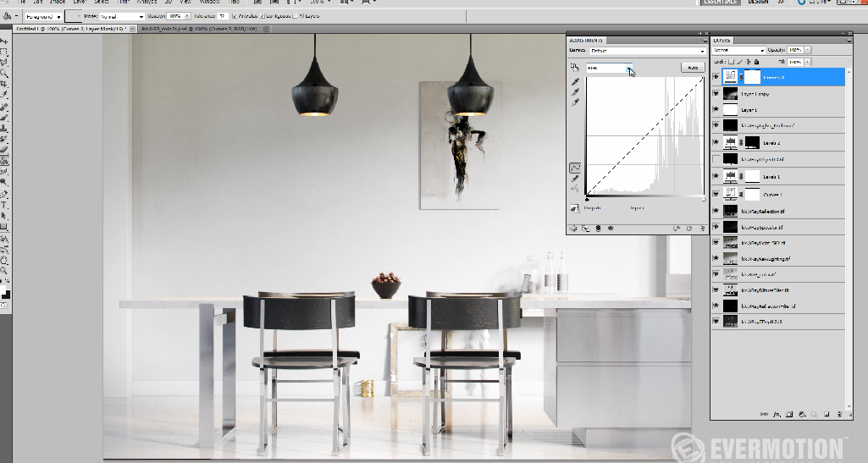Click the Tolerance input field
Image resolution: width=868 pixels, height=463 pixels.
pyautogui.click(x=223, y=16)
